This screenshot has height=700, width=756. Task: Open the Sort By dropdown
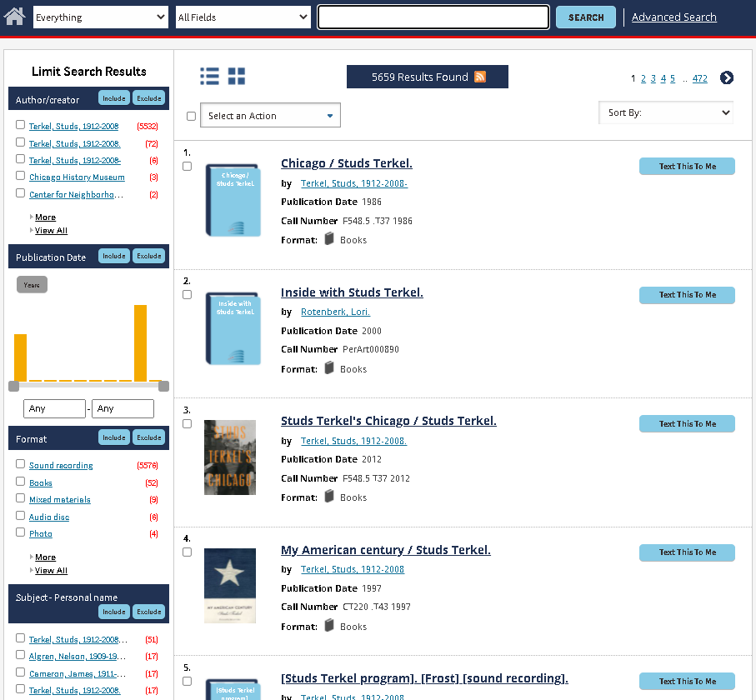click(x=665, y=112)
